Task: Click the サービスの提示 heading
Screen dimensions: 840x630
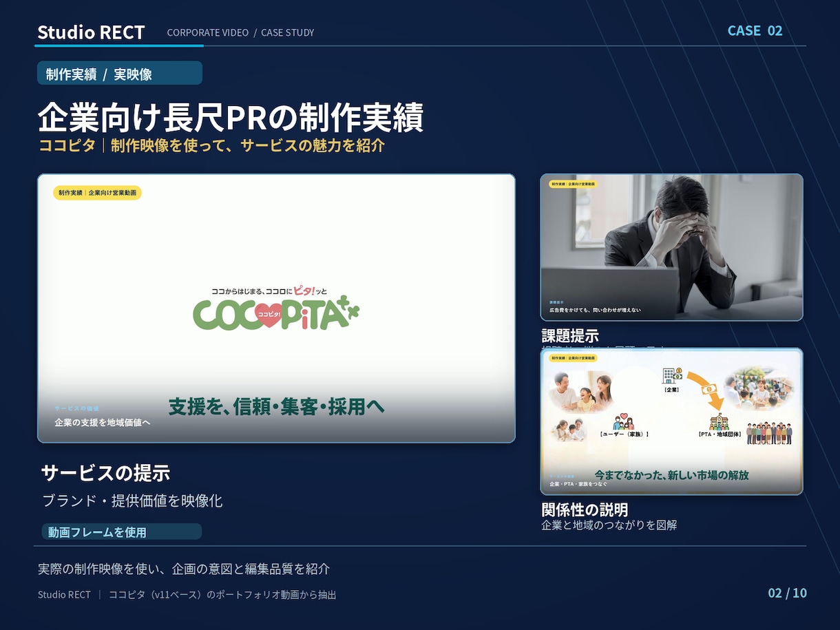Action: coord(105,473)
